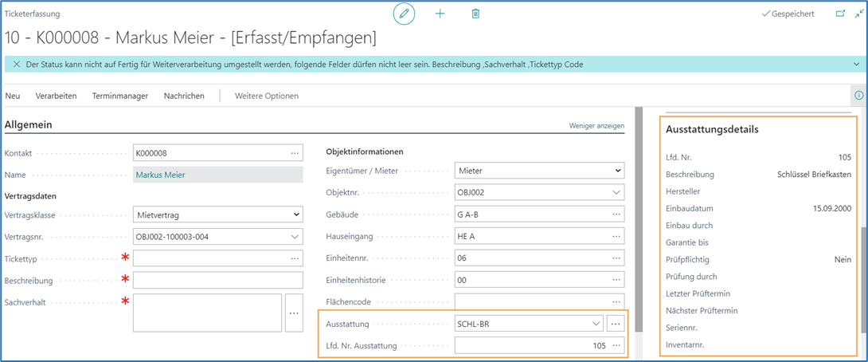
Task: Open ellipsis beside Ausstattung dropdown
Action: tap(615, 324)
